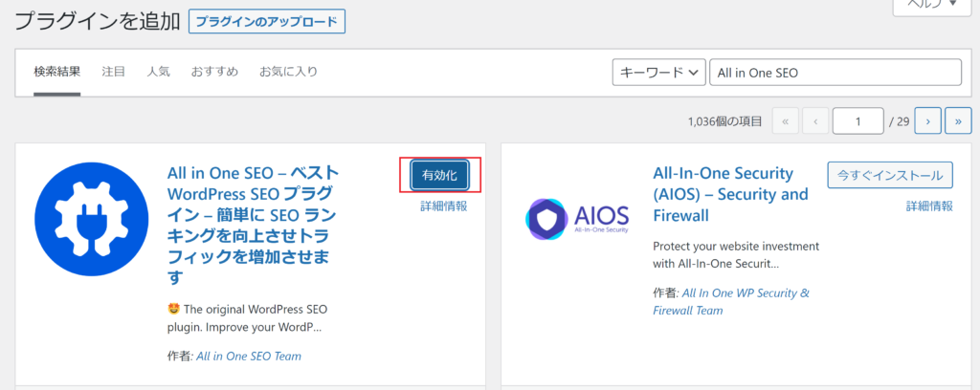The height and width of the screenshot is (390, 980).
Task: Click the previous page arrow button
Action: [x=815, y=121]
